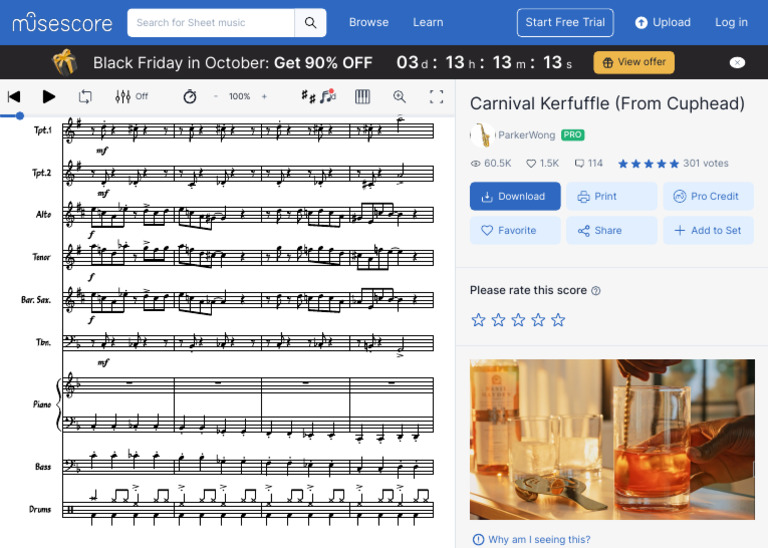Open the Browse menu
This screenshot has height=548, width=768.
click(x=369, y=22)
